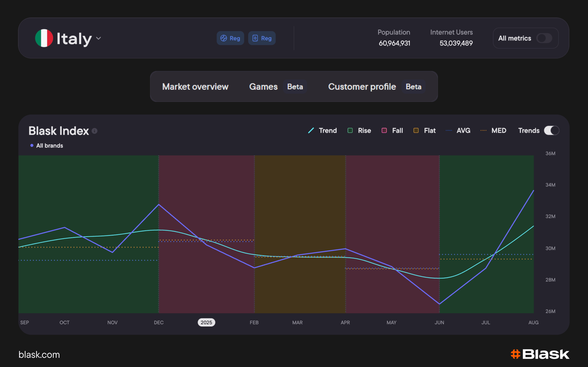Open the Customer profile tab
This screenshot has height=367, width=588.
pos(362,87)
